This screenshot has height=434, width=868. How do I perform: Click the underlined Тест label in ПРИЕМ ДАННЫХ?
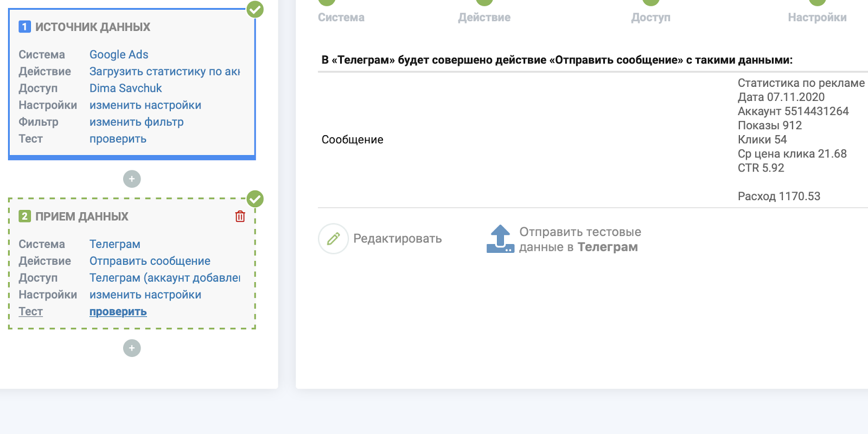31,311
